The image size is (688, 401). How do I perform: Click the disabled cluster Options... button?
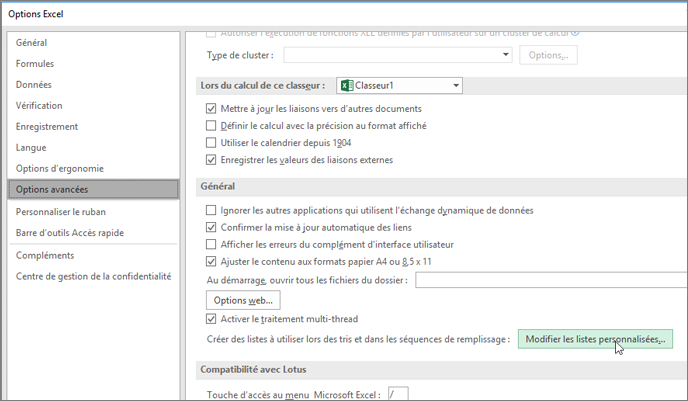(548, 55)
